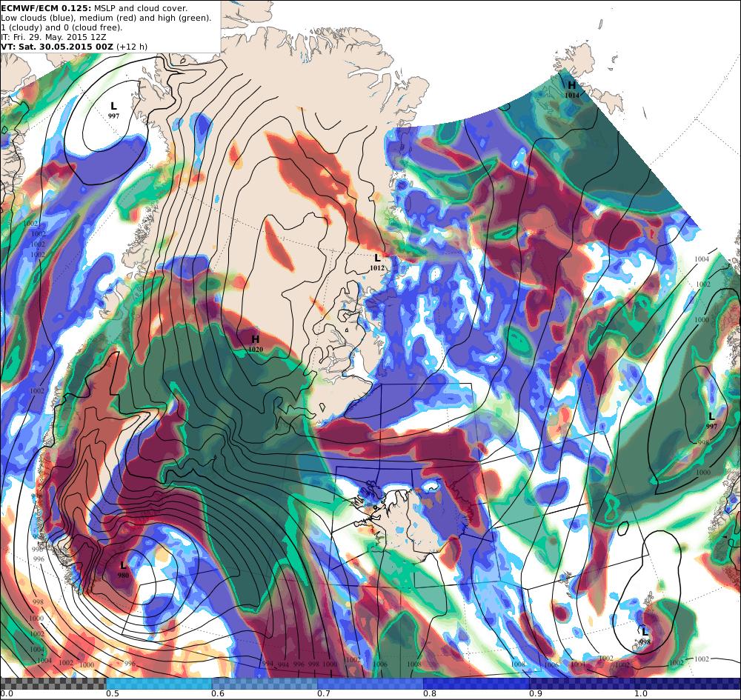Select the 'Low clouds (blue), medium (red)' legend line
The image size is (741, 700).
pyautogui.click(x=106, y=18)
